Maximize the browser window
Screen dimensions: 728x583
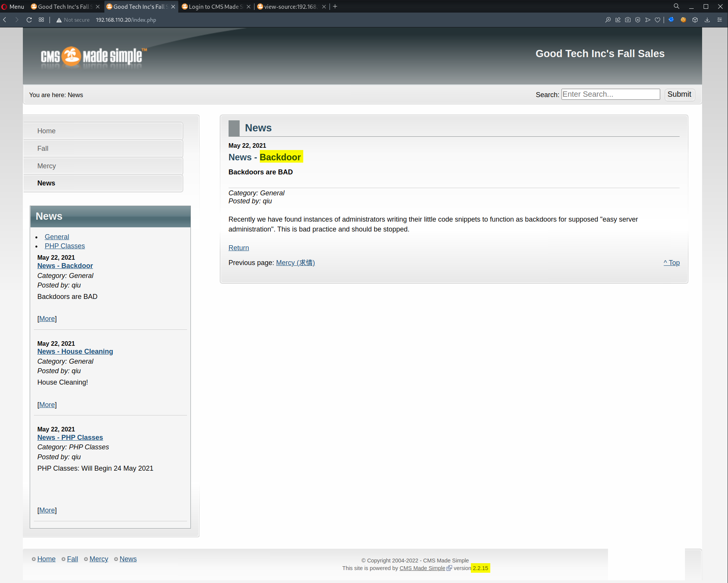[x=706, y=6]
